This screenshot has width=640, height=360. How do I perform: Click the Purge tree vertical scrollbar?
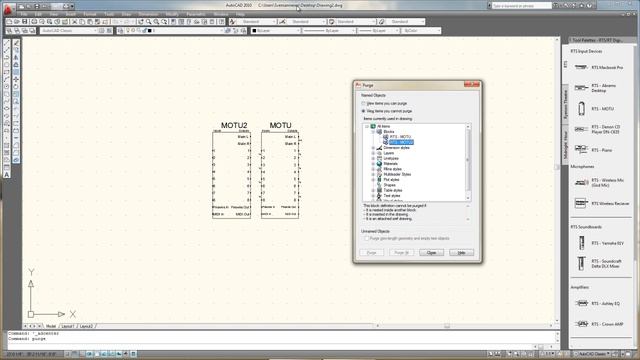pos(468,162)
